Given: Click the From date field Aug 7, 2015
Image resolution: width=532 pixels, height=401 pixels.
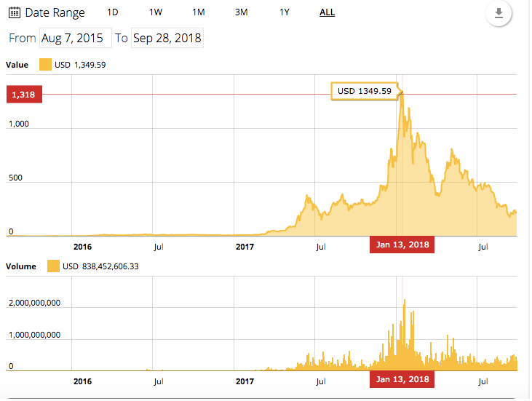Looking at the screenshot, I should click(76, 38).
